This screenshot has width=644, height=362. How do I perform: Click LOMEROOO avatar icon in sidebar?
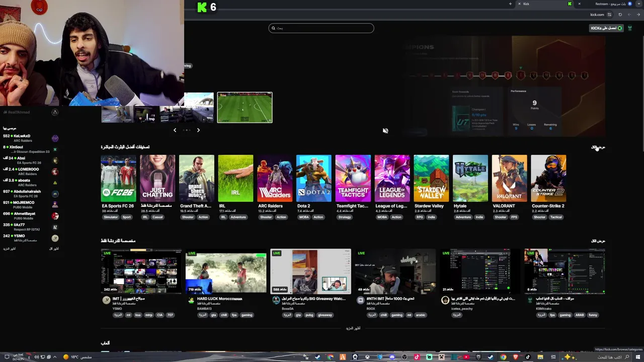(55, 171)
